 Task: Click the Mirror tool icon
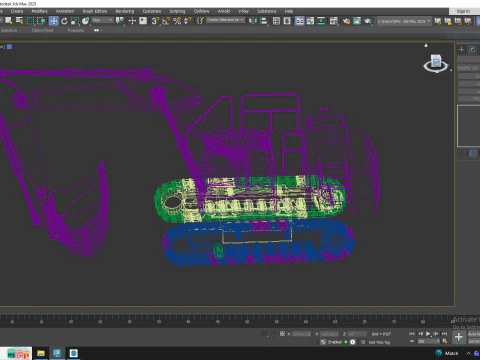pos(253,21)
